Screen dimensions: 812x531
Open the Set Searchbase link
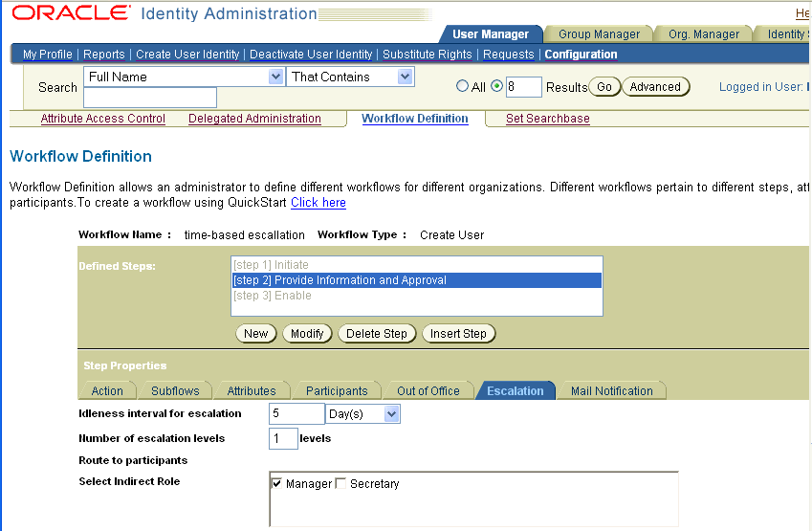(x=548, y=119)
